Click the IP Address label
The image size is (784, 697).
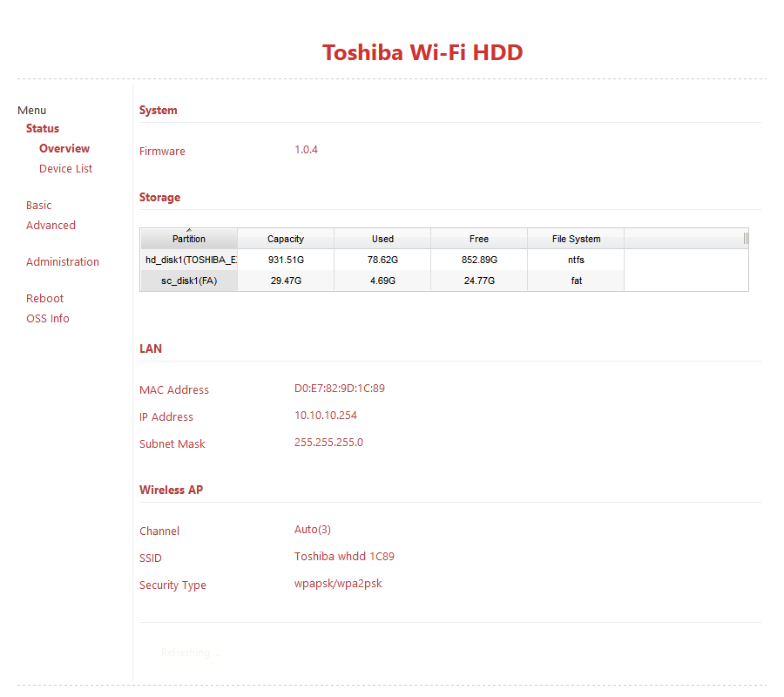coord(166,416)
